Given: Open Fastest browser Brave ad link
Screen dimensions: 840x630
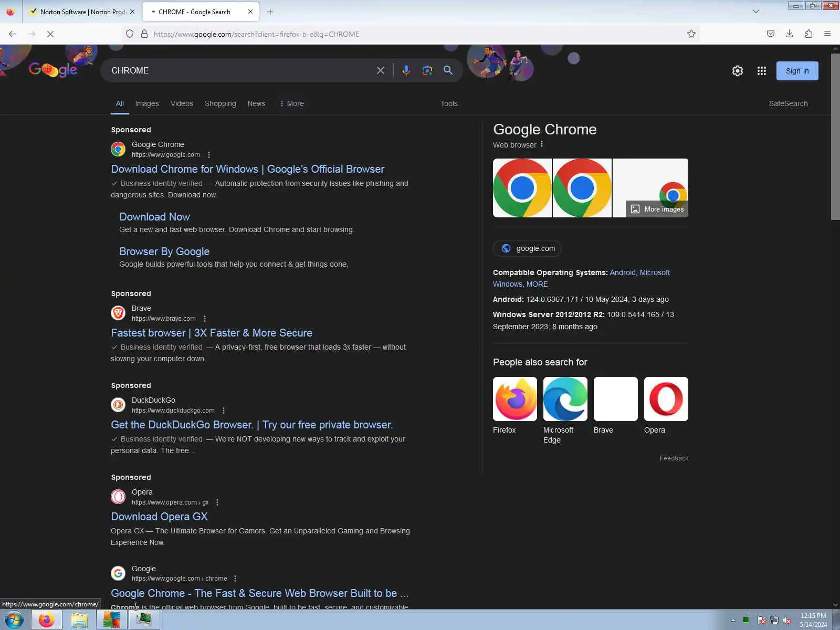Looking at the screenshot, I should (212, 333).
